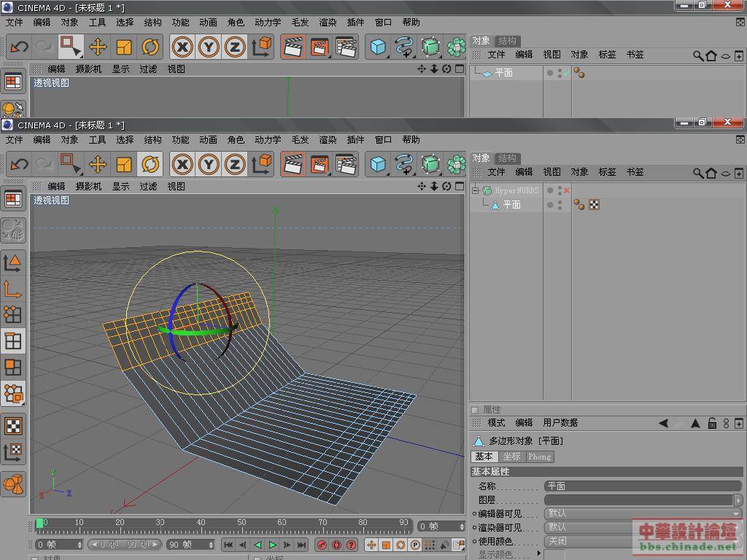Click render to picture viewer in the front window
Viewport: 747px width, 560px height.
[320, 164]
